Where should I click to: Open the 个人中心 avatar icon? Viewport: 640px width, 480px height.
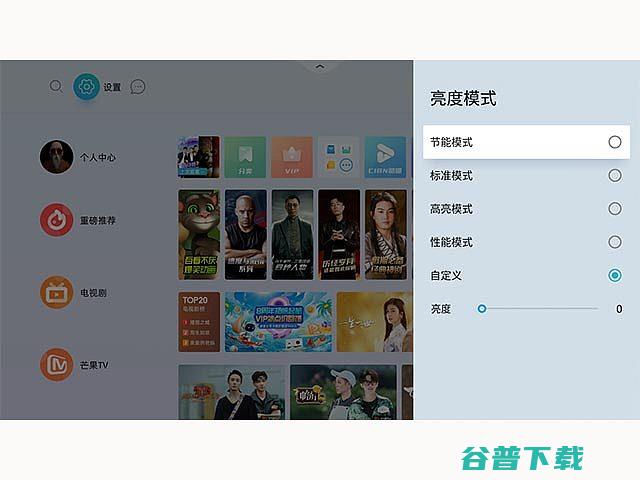coord(56,157)
